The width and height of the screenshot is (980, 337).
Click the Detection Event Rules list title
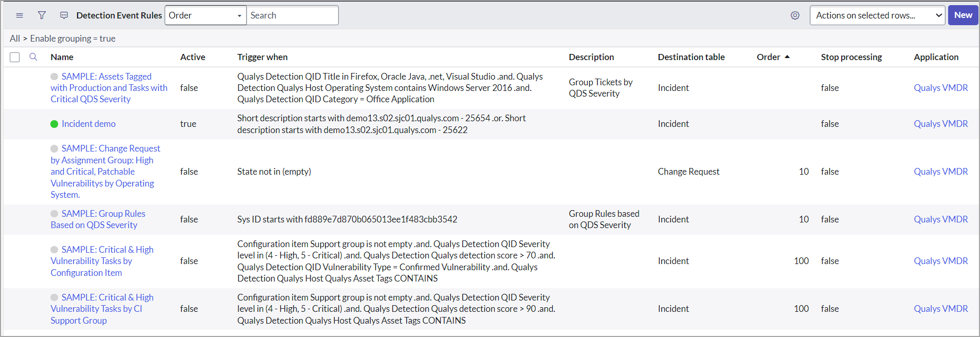pyautogui.click(x=119, y=15)
